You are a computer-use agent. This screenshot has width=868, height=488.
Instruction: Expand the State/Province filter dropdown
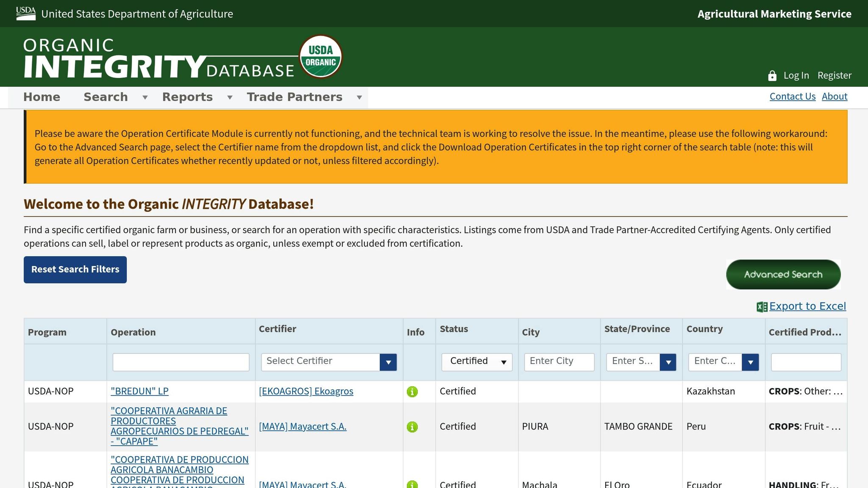pyautogui.click(x=669, y=362)
